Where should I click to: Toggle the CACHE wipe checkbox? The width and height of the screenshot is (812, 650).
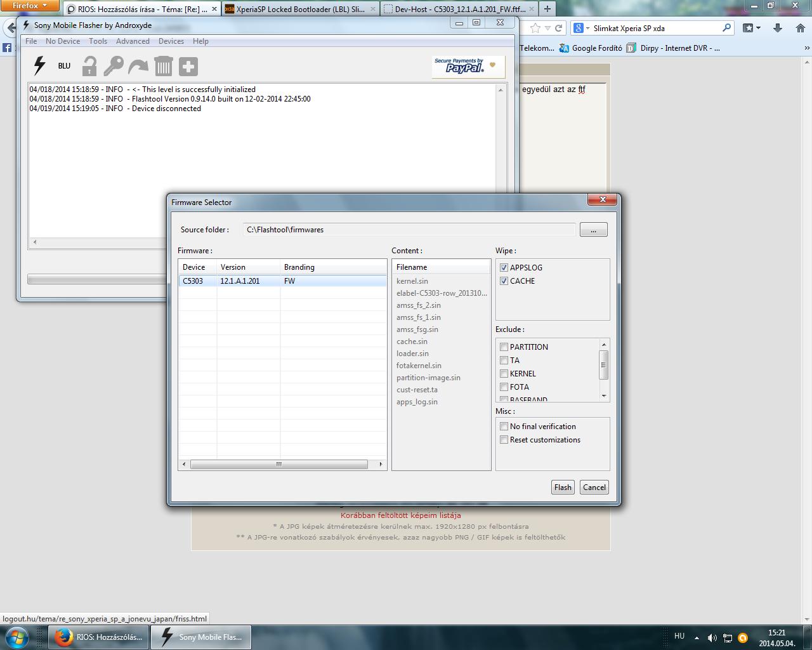point(504,281)
